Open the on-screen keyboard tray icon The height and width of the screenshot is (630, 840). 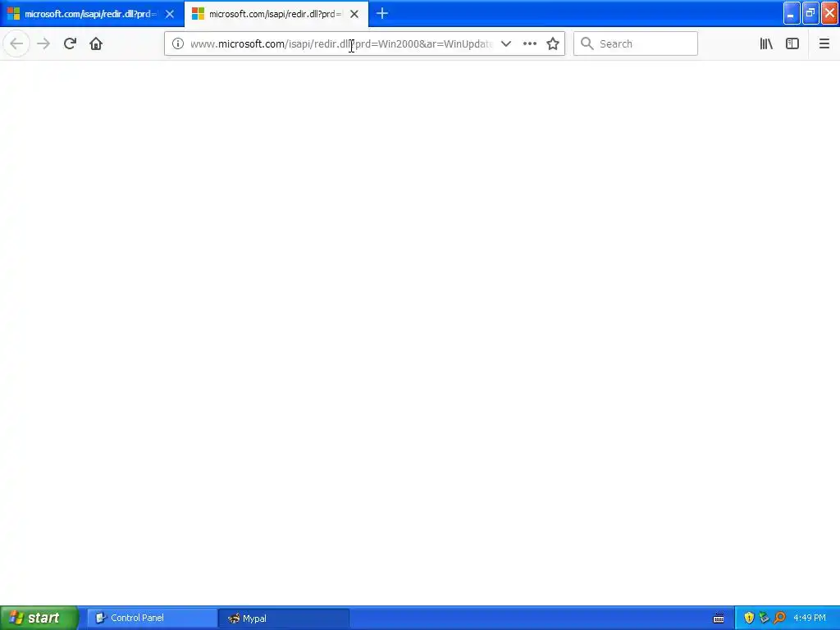[x=719, y=619]
